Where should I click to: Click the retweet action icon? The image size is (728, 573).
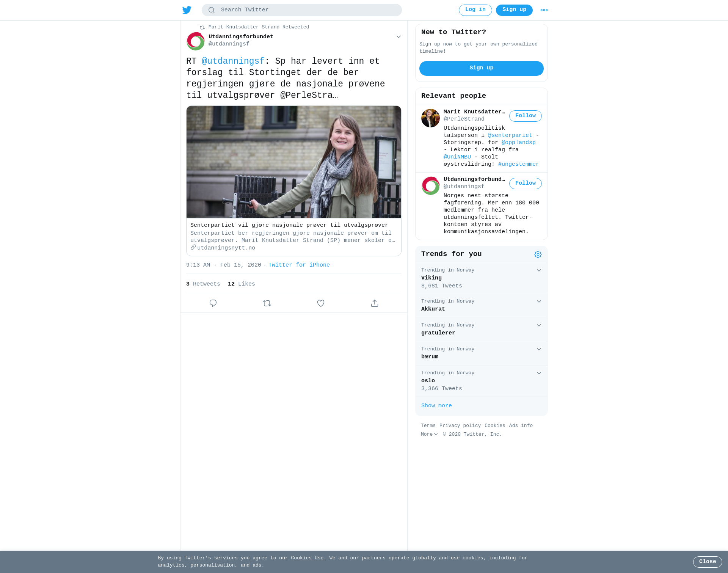click(267, 303)
